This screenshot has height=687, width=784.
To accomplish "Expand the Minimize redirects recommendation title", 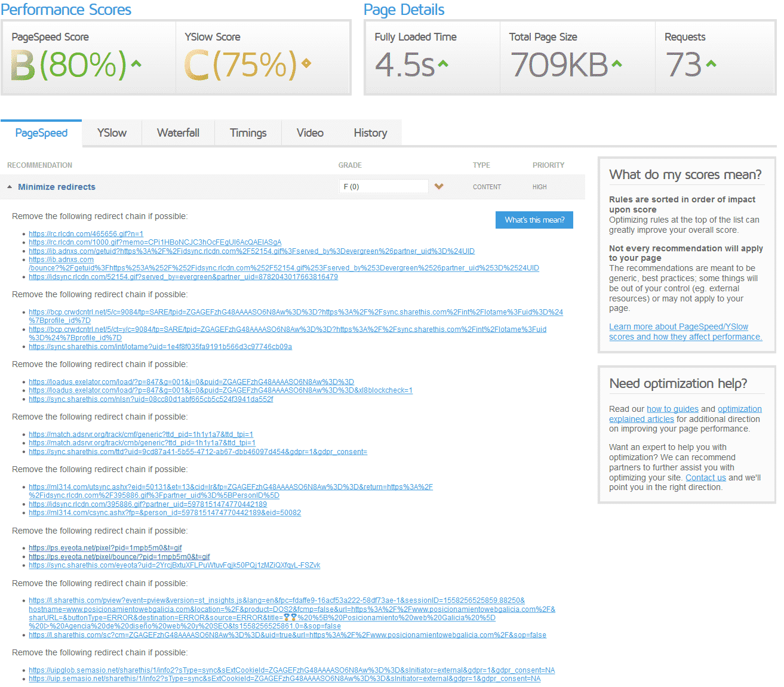I will 57,187.
